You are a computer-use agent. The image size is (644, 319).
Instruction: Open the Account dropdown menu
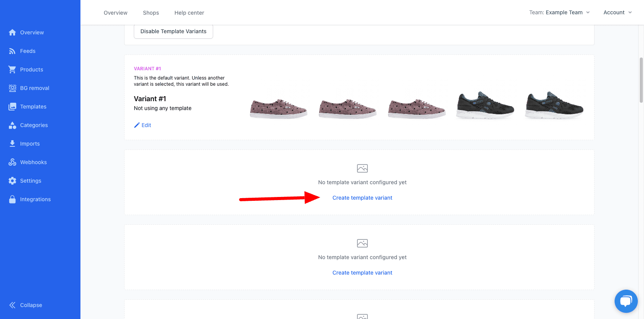coord(617,12)
